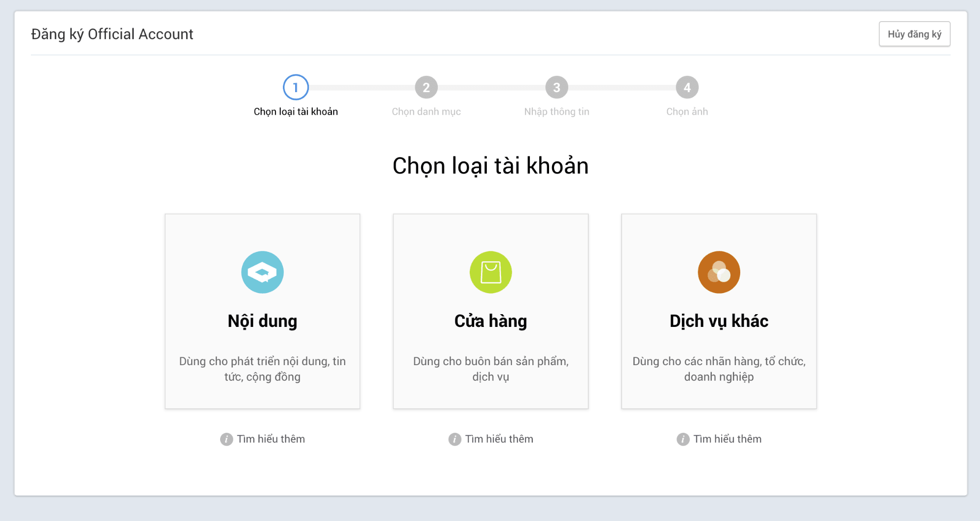980x521 pixels.
Task: Click info icon under Dịch vụ khác card
Action: point(683,439)
